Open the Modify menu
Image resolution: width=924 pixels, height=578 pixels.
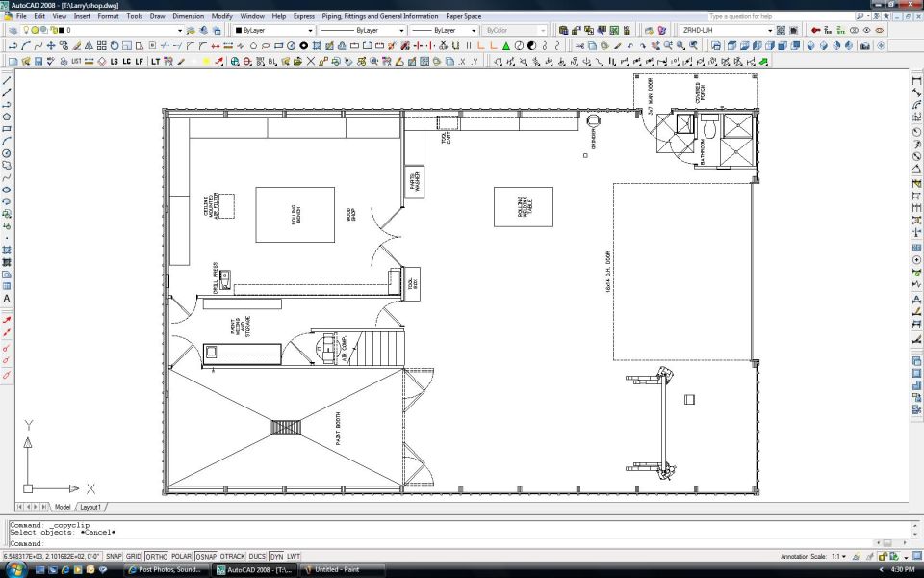(x=222, y=16)
